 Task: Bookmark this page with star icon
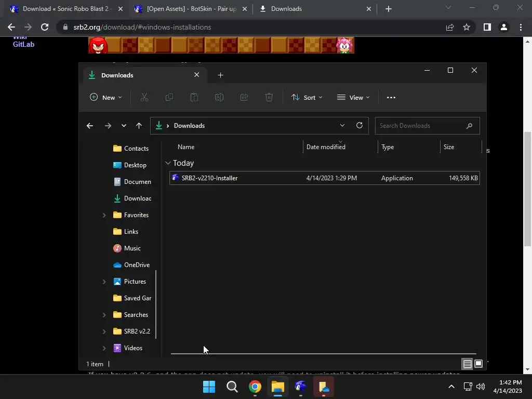(467, 27)
